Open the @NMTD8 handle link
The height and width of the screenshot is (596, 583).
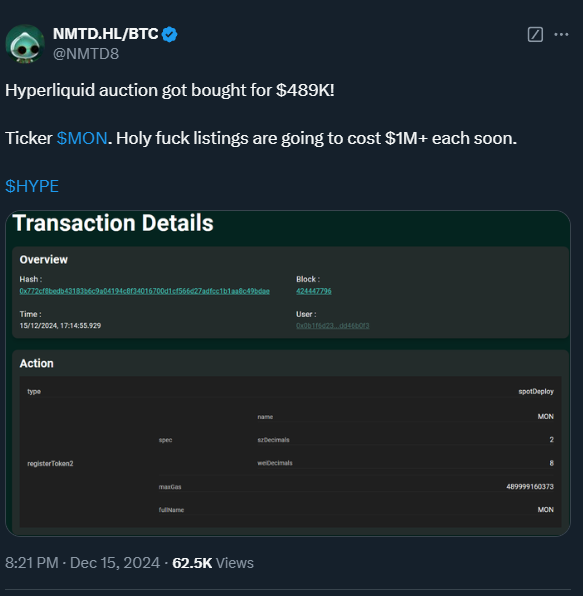(86, 54)
